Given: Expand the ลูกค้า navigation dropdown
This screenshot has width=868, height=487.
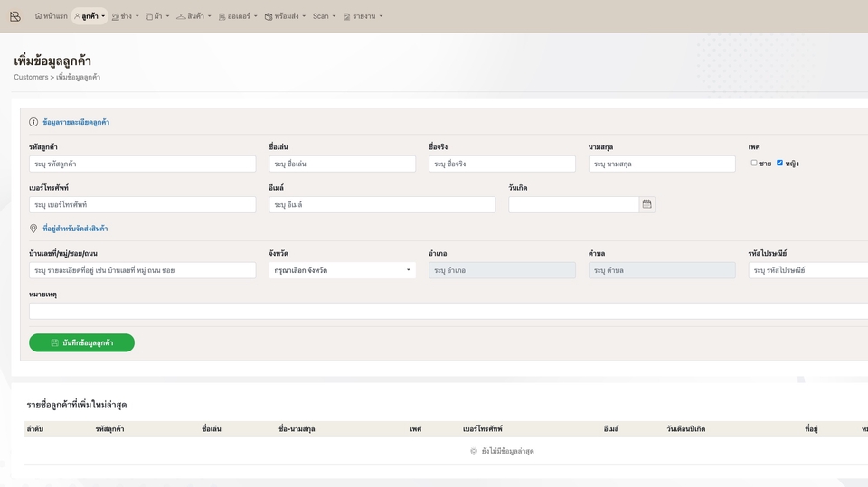Looking at the screenshot, I should pyautogui.click(x=90, y=16).
